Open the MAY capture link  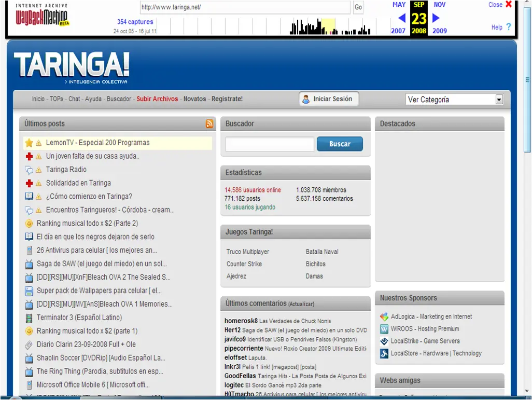(399, 5)
